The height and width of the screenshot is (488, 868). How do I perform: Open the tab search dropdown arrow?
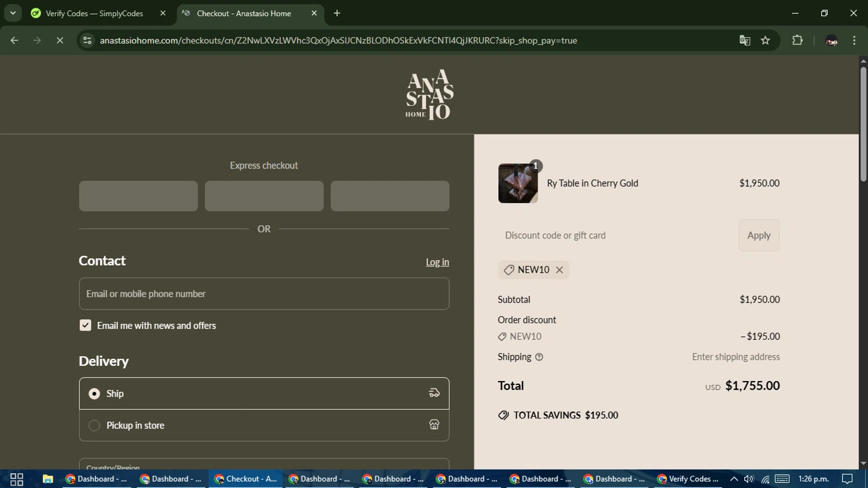(13, 13)
